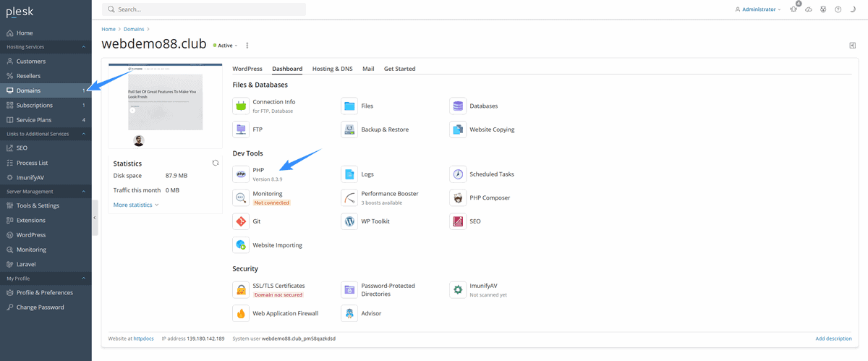The width and height of the screenshot is (868, 361).
Task: Open Customers in the sidebar
Action: [x=46, y=61]
